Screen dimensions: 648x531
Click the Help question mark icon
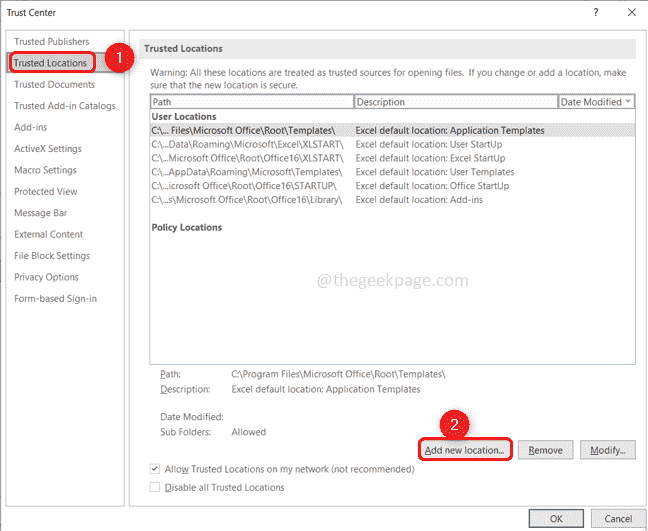tap(597, 12)
